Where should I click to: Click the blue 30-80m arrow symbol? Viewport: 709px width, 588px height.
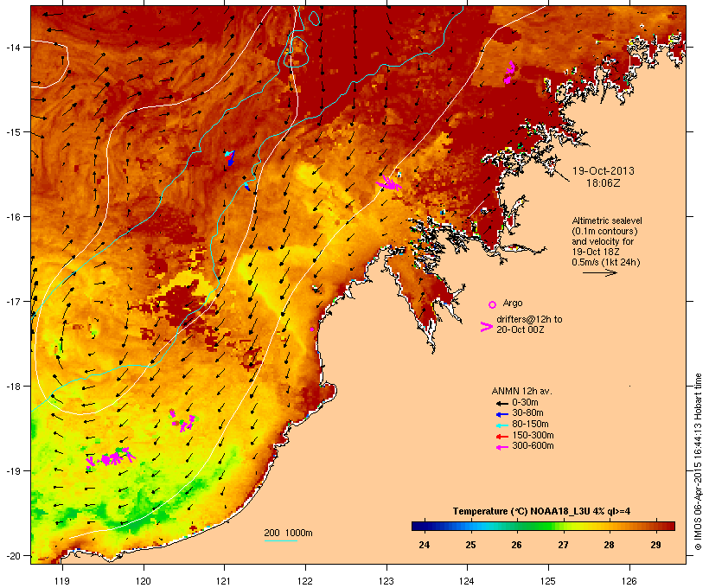tap(501, 414)
